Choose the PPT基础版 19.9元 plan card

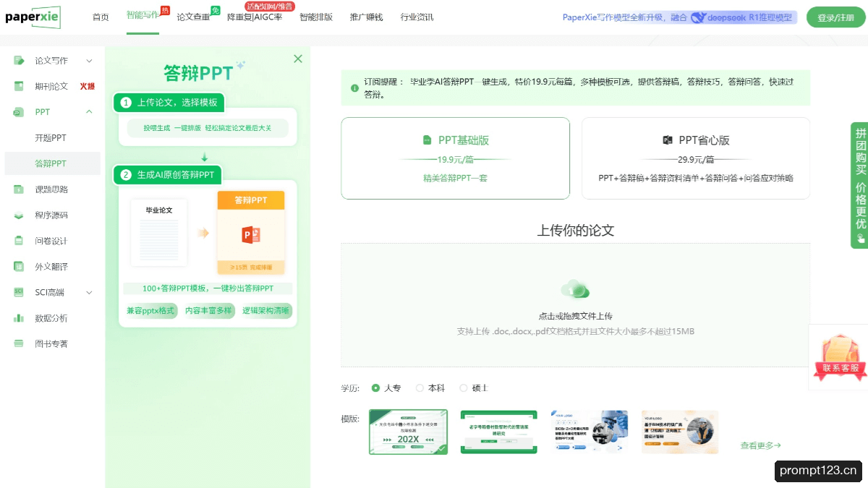tap(456, 158)
